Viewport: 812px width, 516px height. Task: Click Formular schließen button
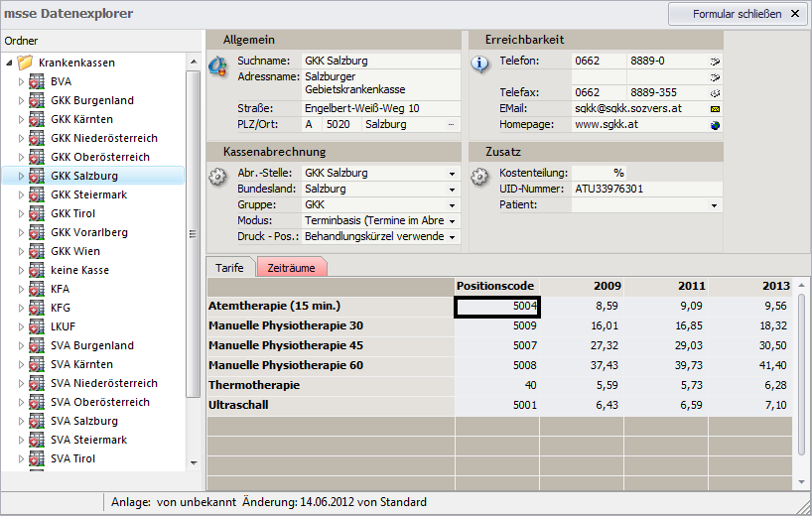pyautogui.click(x=738, y=14)
